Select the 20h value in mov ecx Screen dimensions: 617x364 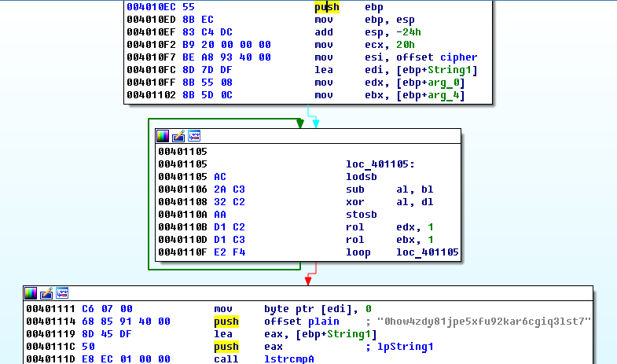click(x=406, y=45)
